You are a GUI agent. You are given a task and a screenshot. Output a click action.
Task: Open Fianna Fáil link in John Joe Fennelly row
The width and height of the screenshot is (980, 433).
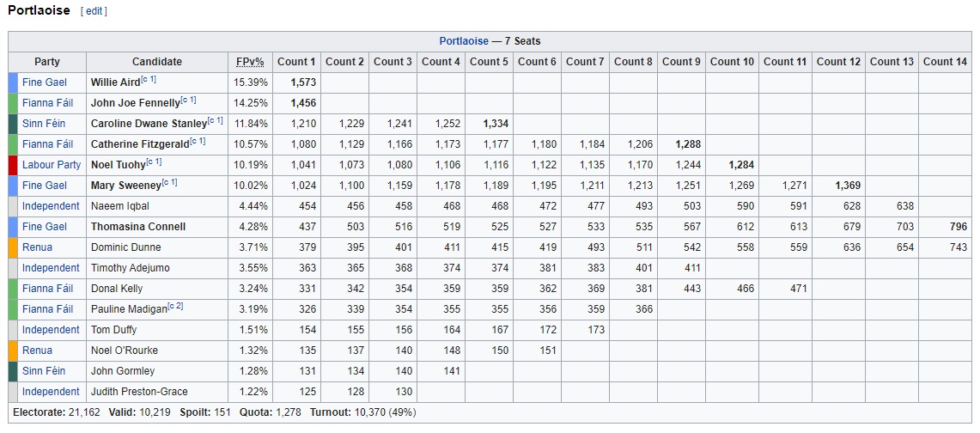(x=47, y=103)
